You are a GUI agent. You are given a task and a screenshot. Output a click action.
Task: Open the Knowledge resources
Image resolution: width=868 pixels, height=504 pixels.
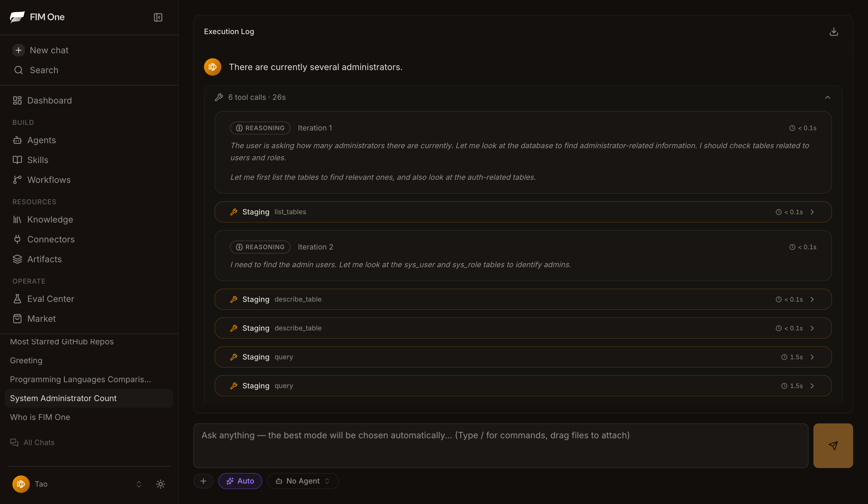[50, 219]
